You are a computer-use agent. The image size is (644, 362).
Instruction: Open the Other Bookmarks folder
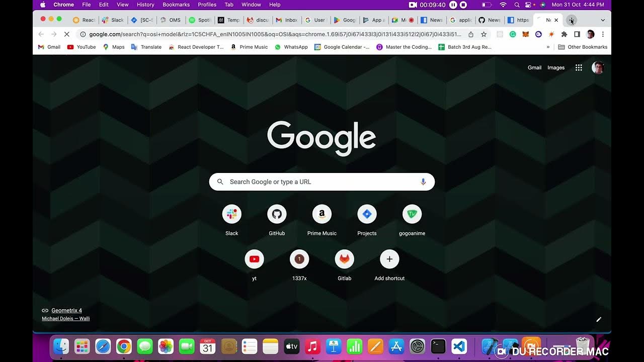[x=583, y=47]
